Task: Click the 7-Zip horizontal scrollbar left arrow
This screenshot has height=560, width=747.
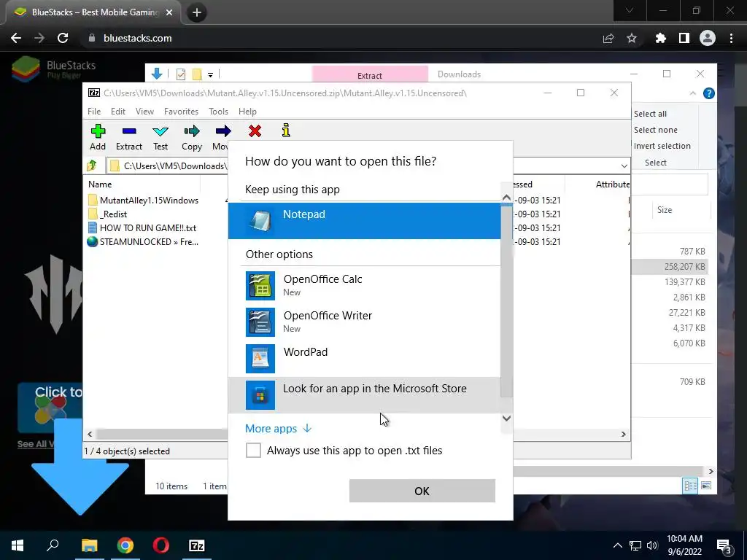Action: pyautogui.click(x=90, y=435)
